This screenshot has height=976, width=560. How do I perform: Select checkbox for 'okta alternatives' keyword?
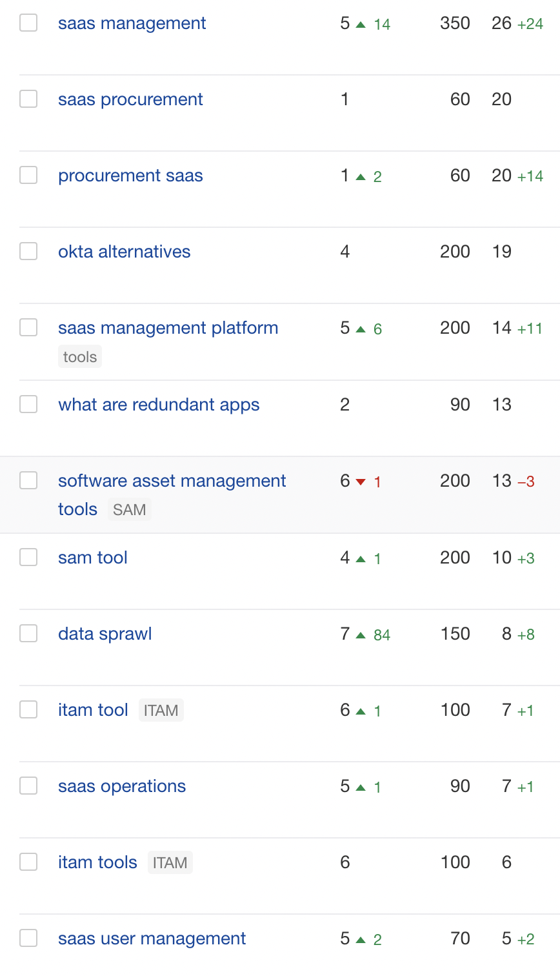click(28, 251)
